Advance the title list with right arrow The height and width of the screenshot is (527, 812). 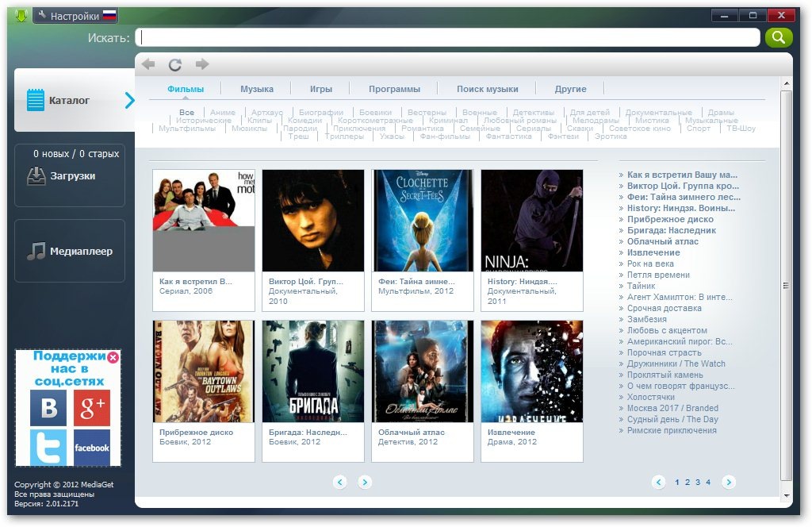coord(729,482)
